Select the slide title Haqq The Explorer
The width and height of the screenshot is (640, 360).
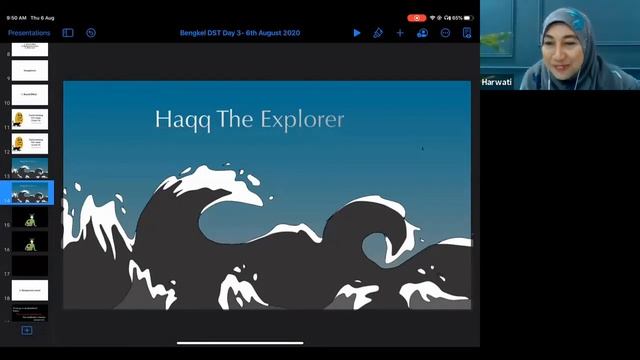pos(249,120)
